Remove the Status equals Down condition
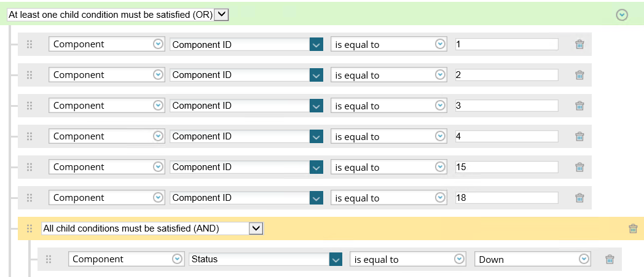644x277 pixels. point(610,259)
